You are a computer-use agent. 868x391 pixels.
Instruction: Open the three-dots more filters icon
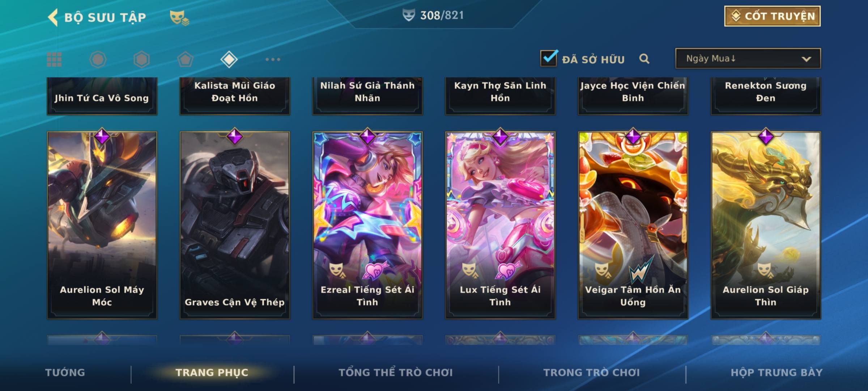(273, 59)
